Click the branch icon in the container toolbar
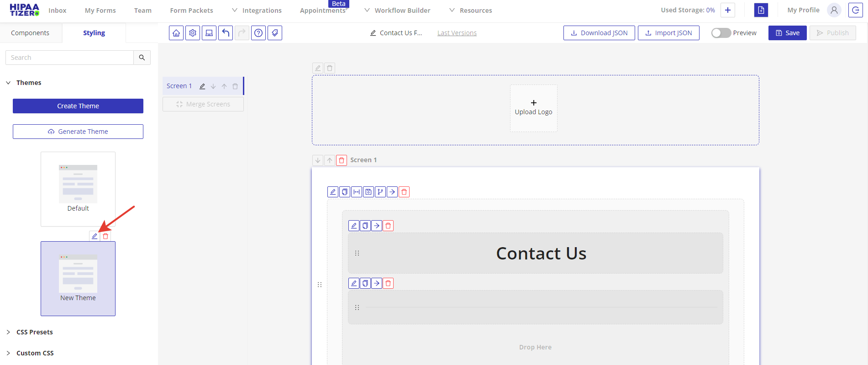 380,192
